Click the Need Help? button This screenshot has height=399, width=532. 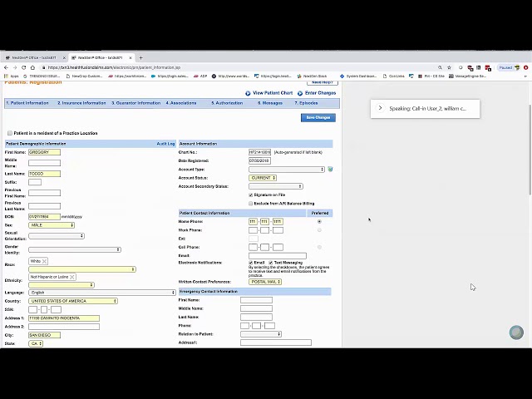pyautogui.click(x=323, y=82)
